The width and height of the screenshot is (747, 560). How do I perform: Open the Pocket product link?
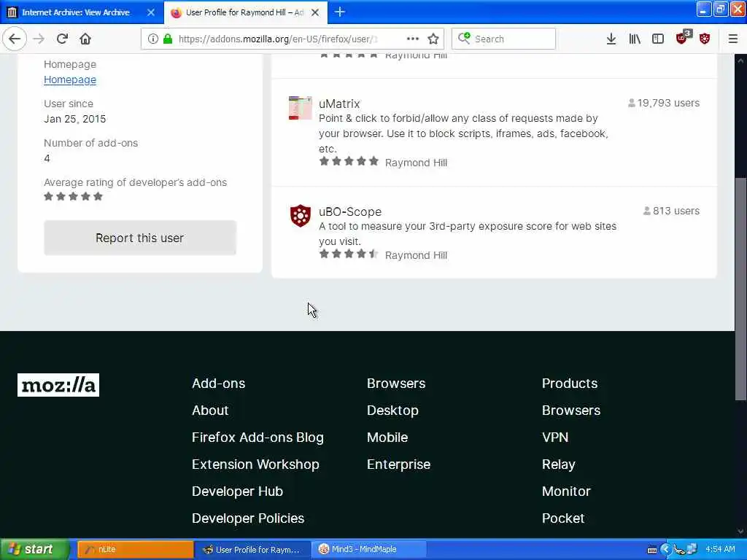(x=563, y=518)
